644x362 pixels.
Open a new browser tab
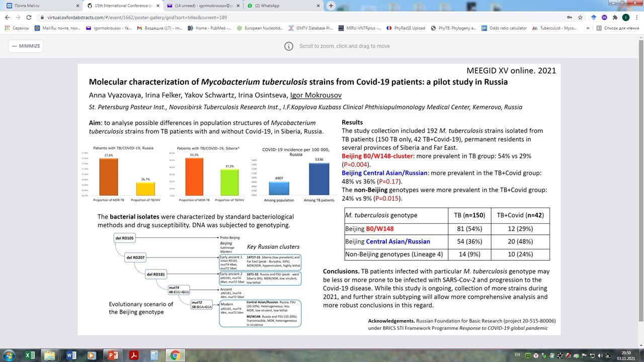click(331, 6)
